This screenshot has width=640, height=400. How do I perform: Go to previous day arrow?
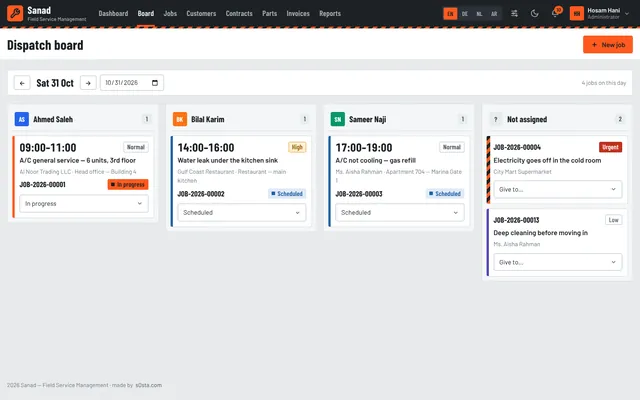click(22, 83)
